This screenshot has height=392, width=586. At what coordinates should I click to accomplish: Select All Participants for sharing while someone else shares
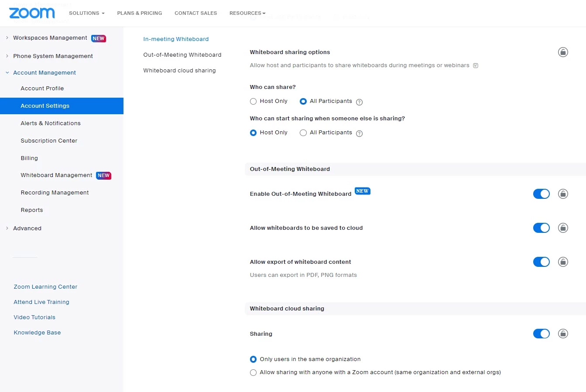(x=303, y=133)
